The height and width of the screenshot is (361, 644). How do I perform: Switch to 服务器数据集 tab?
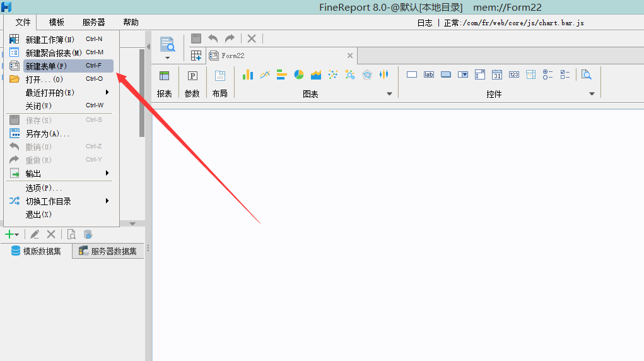[x=108, y=251]
